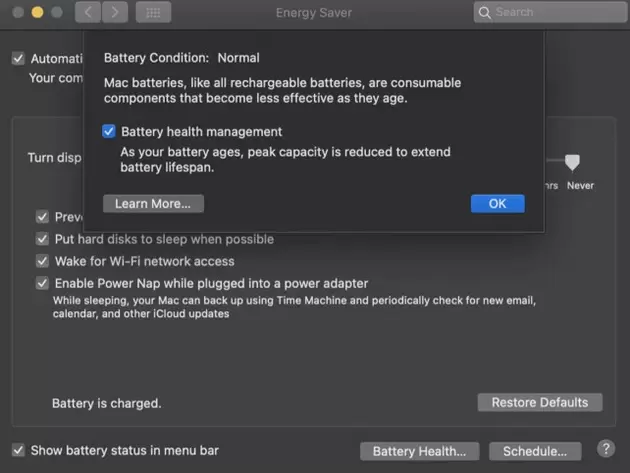
Task: Go back using the left arrow
Action: [x=88, y=13]
